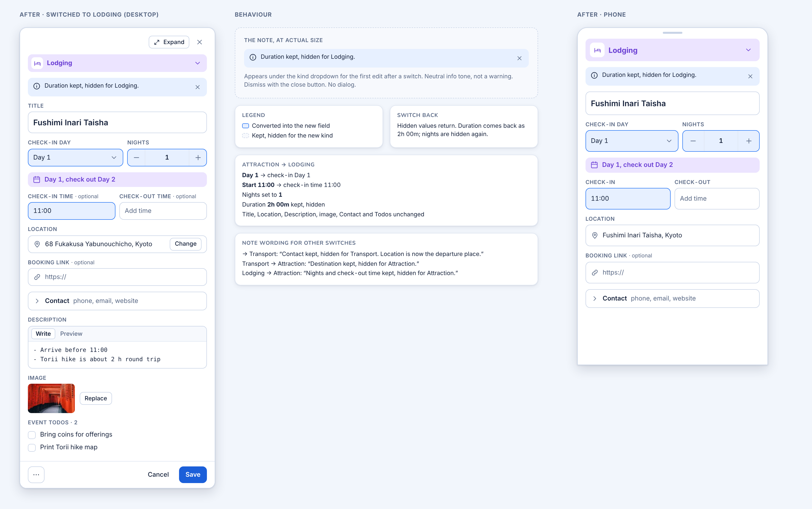Click the location pin icon on desktop
The height and width of the screenshot is (509, 812).
[37, 244]
